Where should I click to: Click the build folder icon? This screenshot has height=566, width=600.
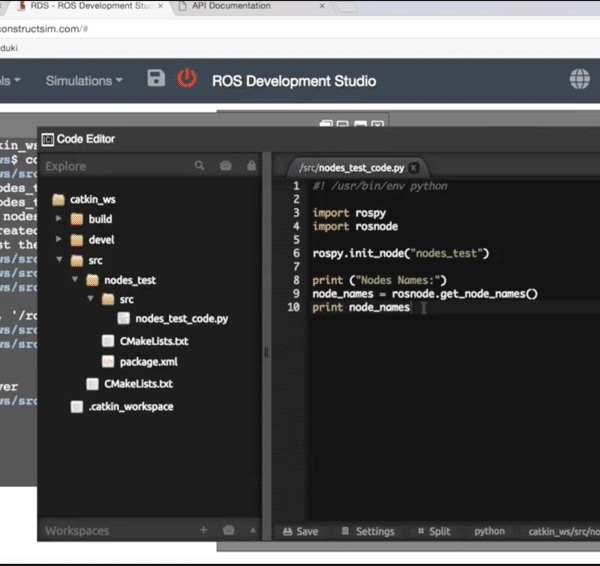point(77,219)
